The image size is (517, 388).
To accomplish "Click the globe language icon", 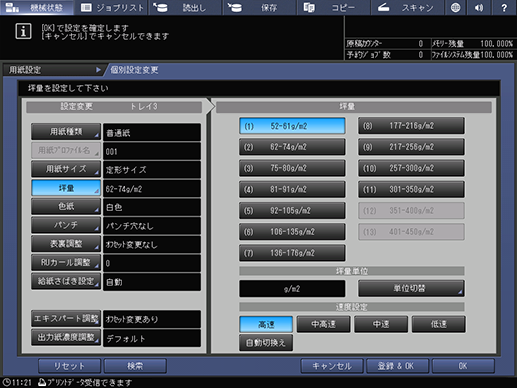I will click(455, 7).
